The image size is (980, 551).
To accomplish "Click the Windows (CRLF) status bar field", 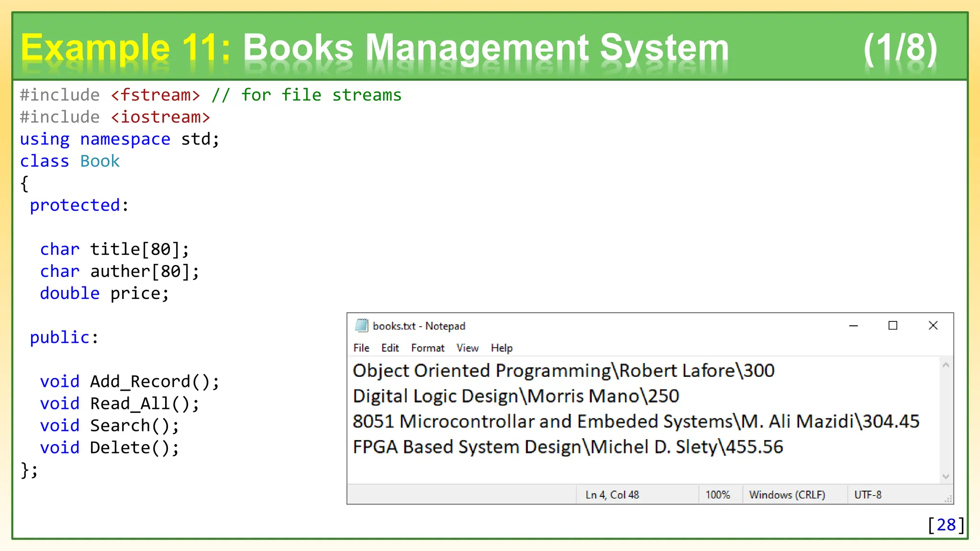I will [x=787, y=495].
